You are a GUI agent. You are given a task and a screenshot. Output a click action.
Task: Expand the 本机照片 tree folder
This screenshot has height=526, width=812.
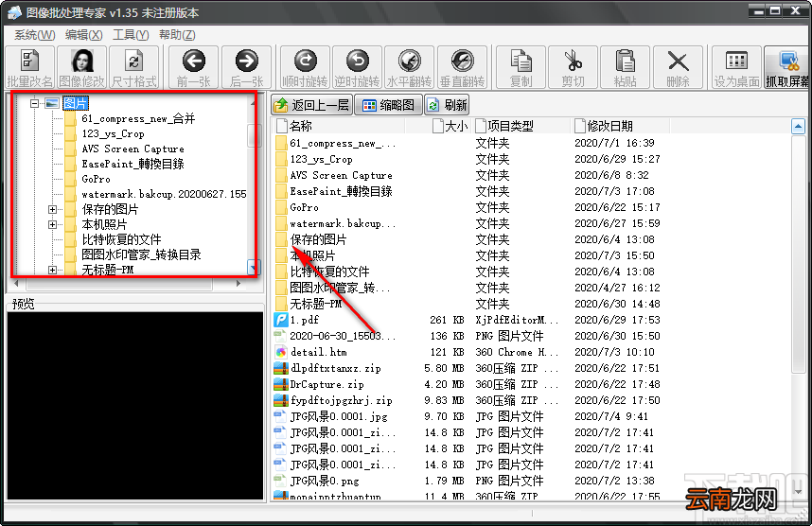(52, 225)
